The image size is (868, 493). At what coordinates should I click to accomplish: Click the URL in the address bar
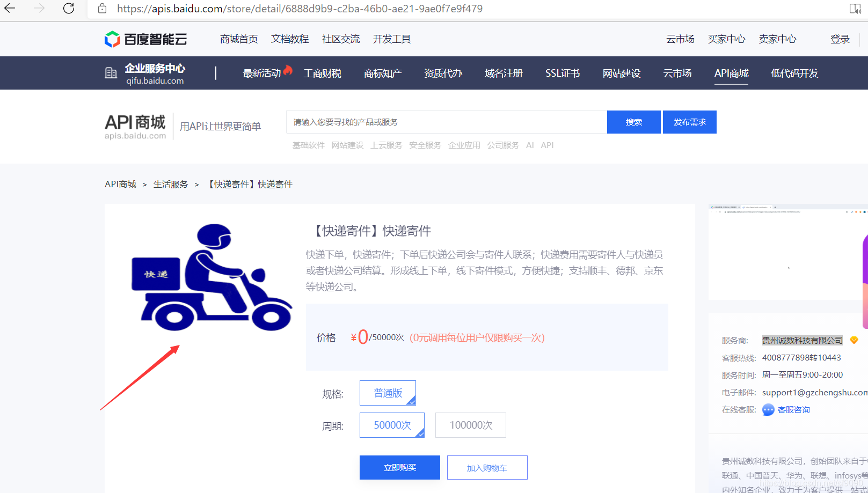click(300, 9)
